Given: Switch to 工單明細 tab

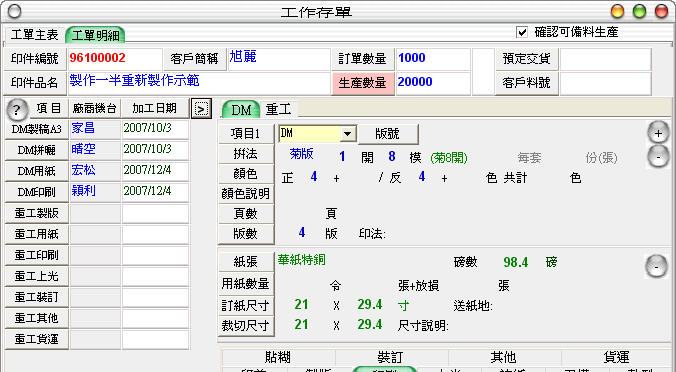Looking at the screenshot, I should coord(95,35).
